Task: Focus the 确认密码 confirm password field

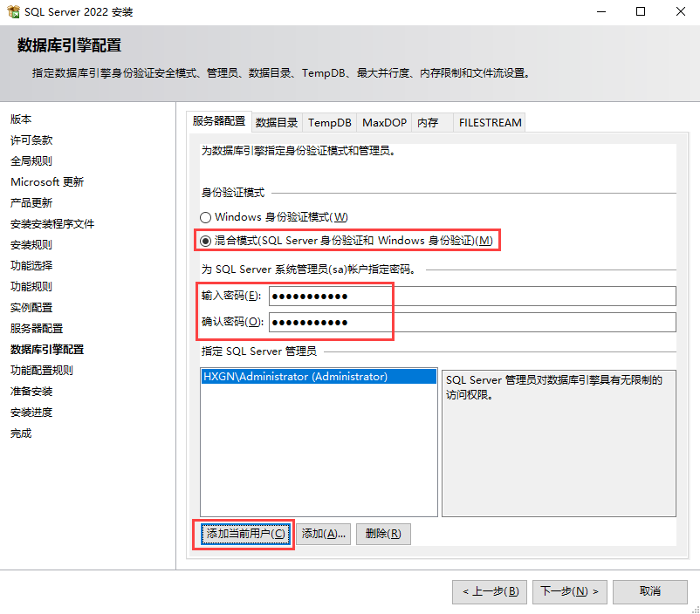Action: (x=471, y=323)
